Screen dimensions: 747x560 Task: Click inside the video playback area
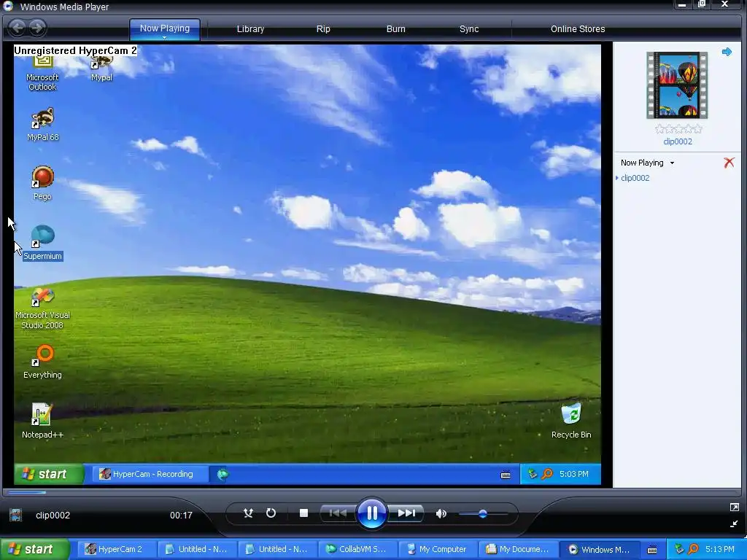(x=307, y=265)
